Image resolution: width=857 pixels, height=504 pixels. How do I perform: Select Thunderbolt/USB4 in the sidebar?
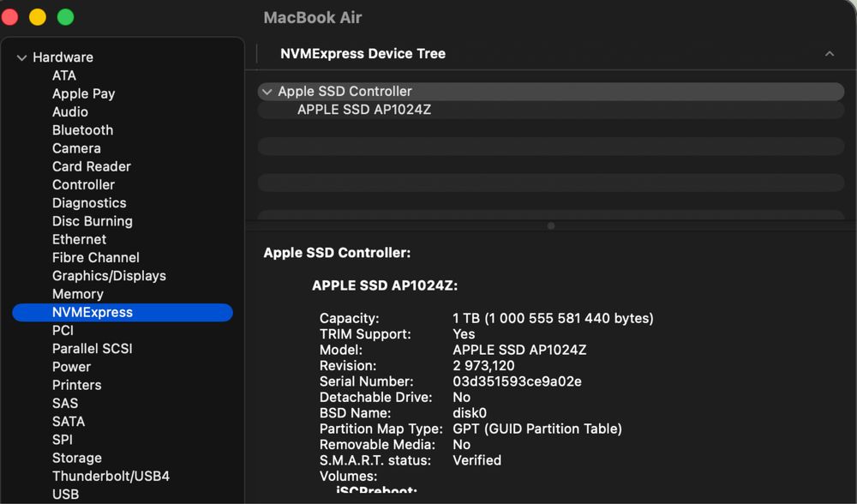click(111, 476)
